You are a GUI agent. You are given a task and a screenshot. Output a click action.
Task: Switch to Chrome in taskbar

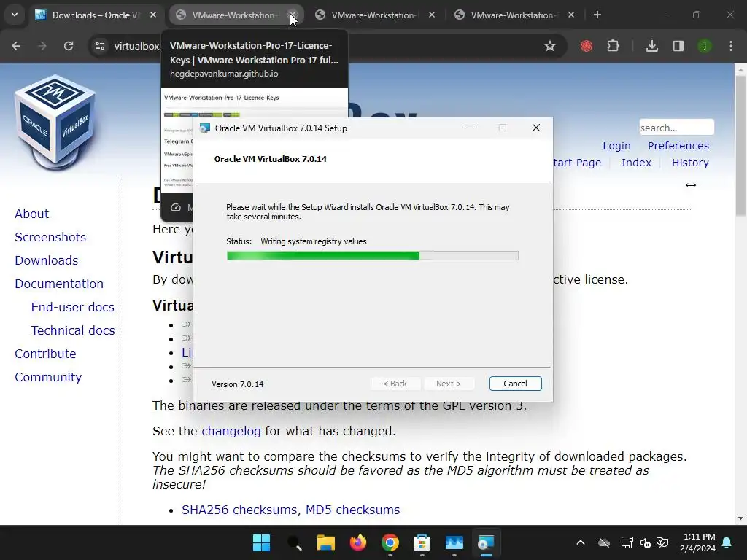pyautogui.click(x=390, y=542)
